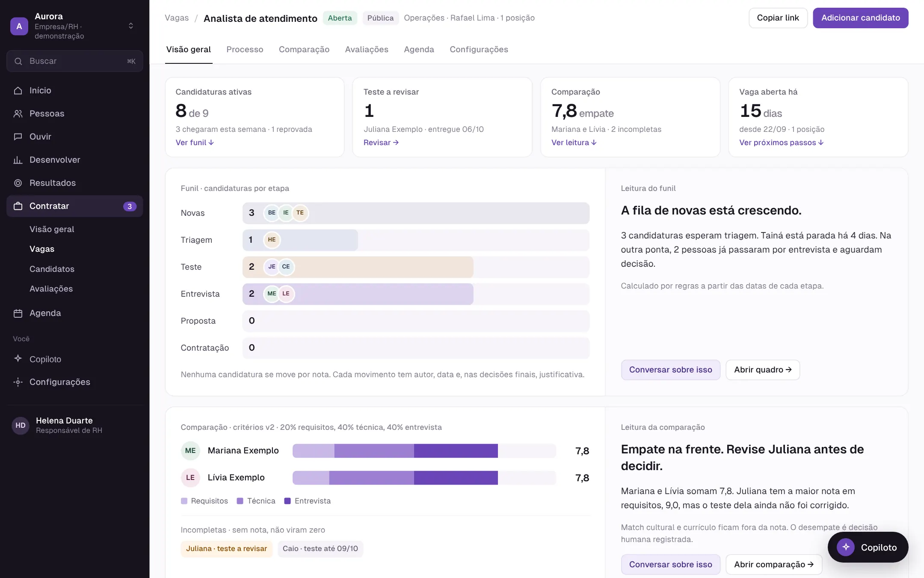Click the Juliana teste a revisar chip

click(x=226, y=548)
